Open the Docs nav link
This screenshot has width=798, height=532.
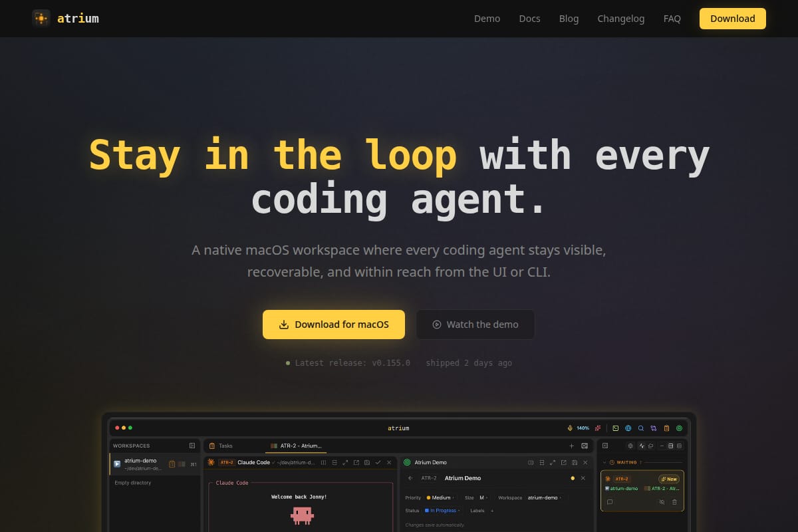pos(529,19)
